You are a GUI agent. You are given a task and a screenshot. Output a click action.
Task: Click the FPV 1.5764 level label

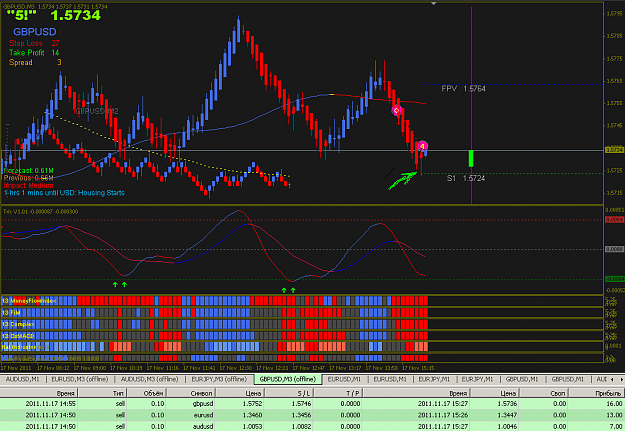463,89
